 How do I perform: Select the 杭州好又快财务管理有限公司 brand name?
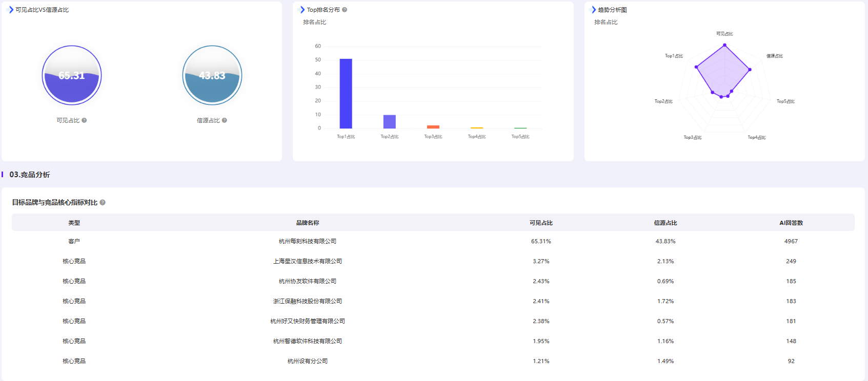click(x=308, y=321)
